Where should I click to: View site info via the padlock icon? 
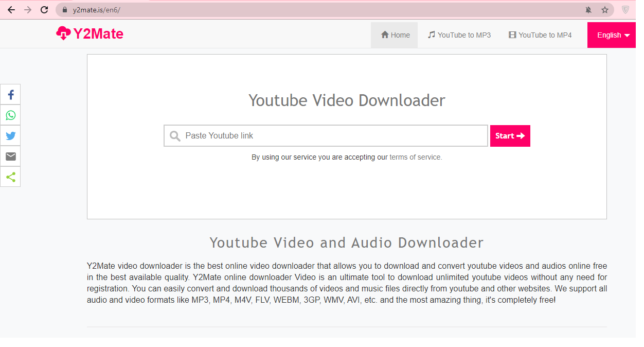65,10
